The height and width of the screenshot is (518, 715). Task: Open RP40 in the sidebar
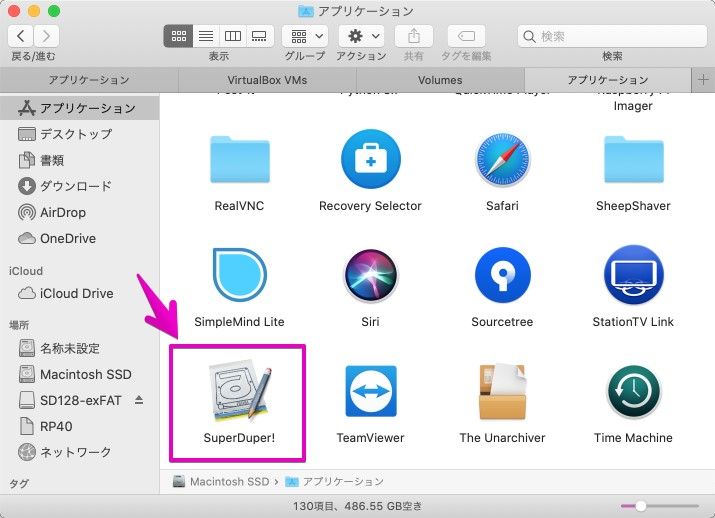click(x=79, y=426)
